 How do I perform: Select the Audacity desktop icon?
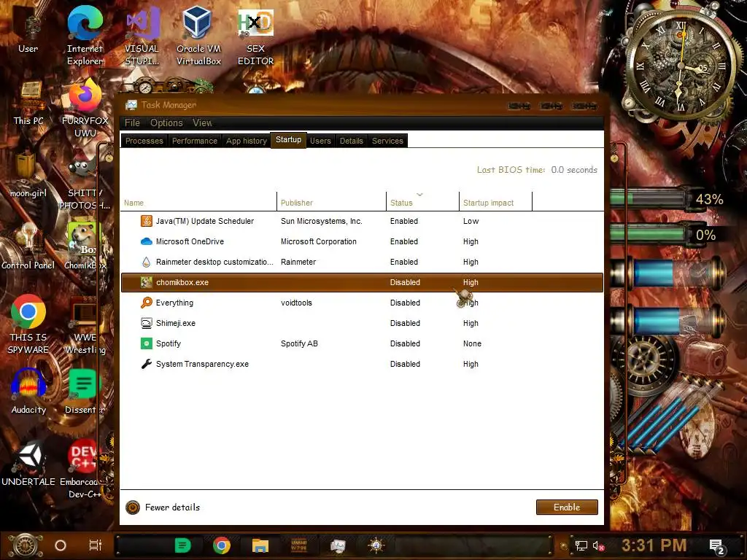28,392
